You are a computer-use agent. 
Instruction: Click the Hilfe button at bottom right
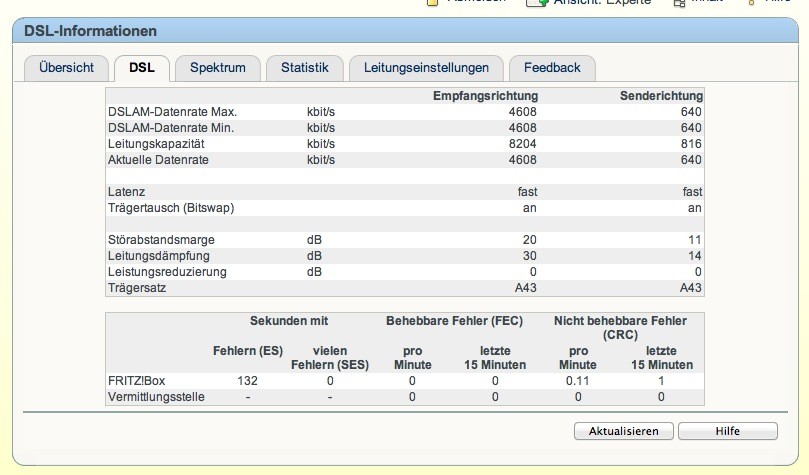pyautogui.click(x=727, y=431)
